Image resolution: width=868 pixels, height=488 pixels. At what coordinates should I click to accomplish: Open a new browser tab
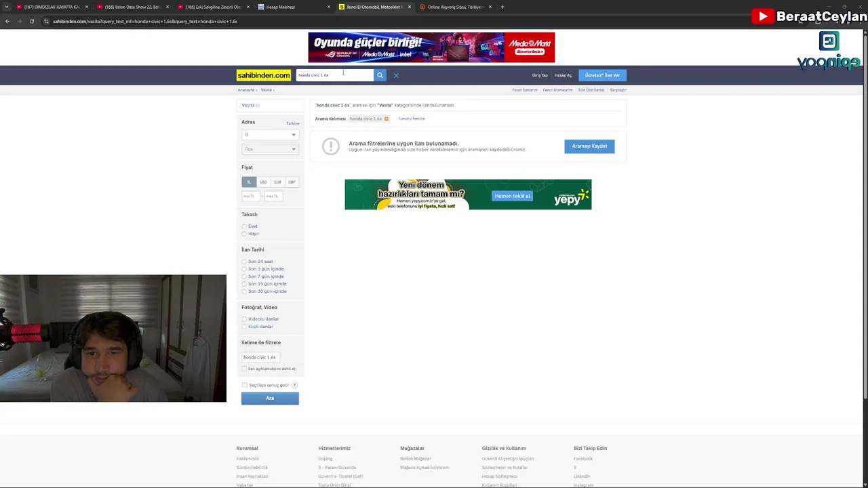coord(502,7)
